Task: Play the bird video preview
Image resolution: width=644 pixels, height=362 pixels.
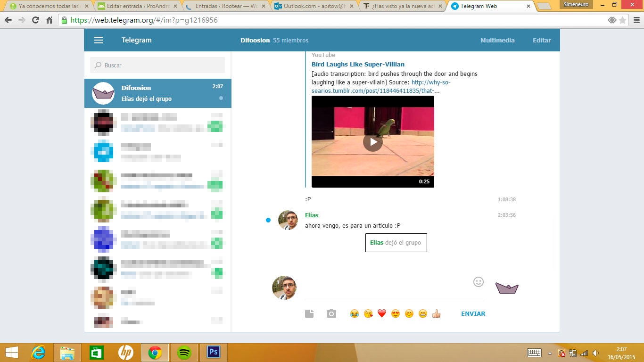Action: coord(373,142)
